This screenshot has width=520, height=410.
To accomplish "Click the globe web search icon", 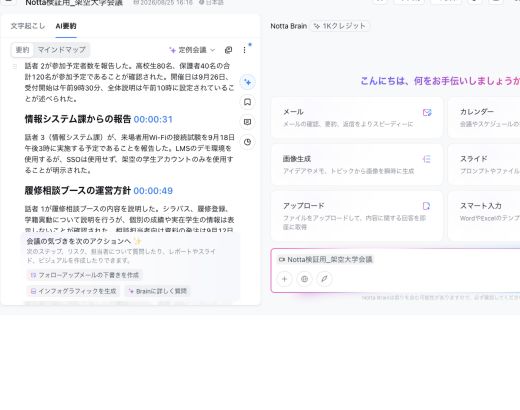I will click(304, 279).
